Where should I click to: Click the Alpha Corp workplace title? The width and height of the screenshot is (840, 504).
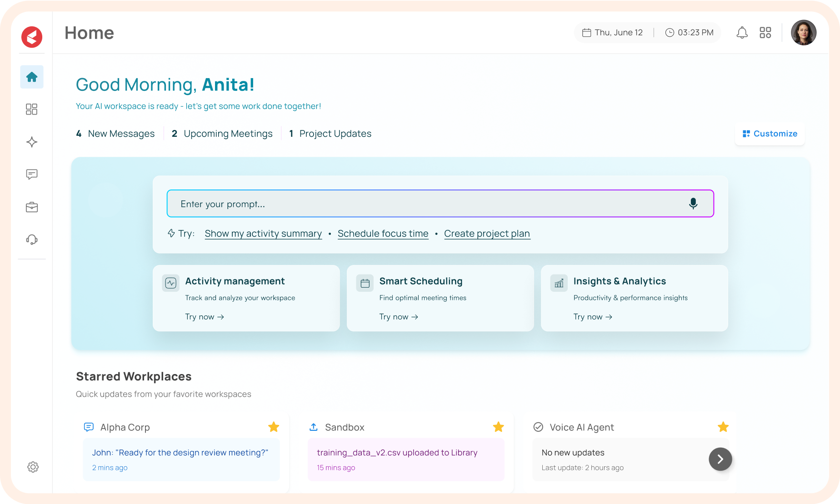click(125, 427)
